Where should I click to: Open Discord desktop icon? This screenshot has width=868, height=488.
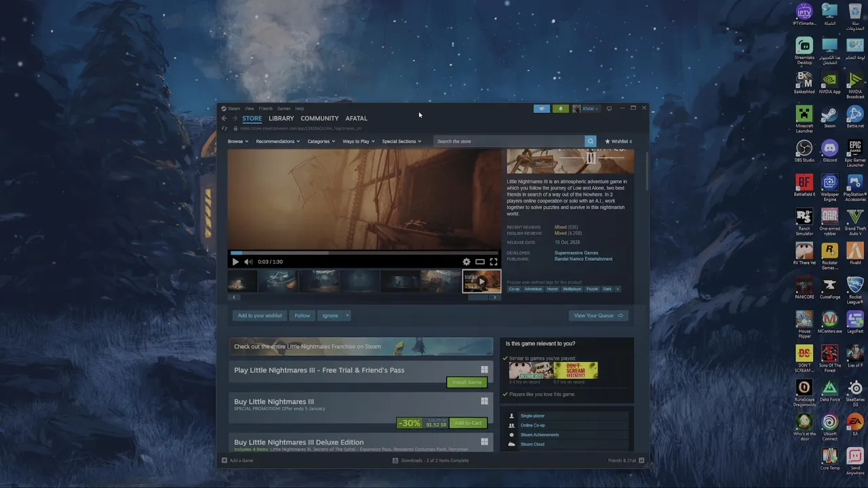(829, 151)
